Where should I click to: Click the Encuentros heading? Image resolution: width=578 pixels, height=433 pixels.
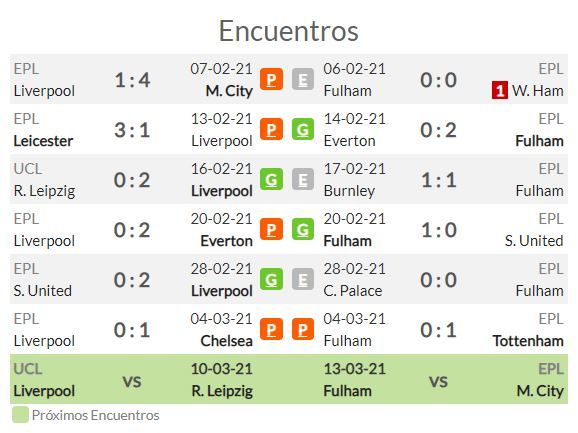289,31
